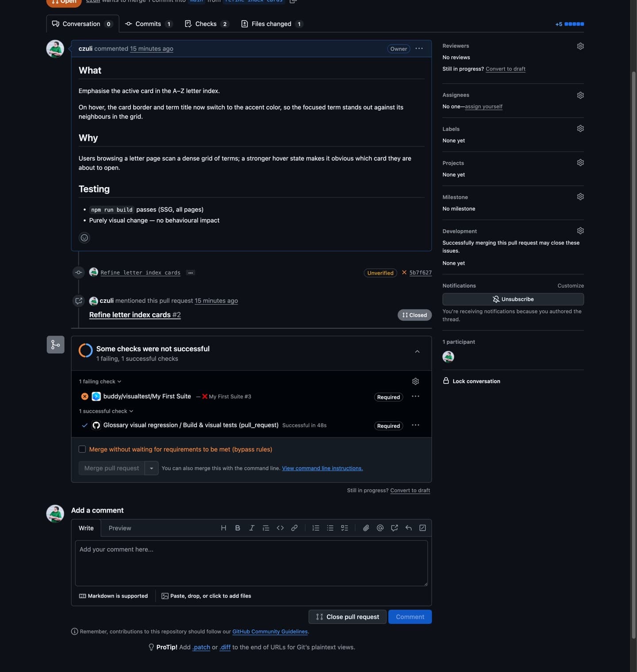Click assign yourself link
This screenshot has width=637, height=672.
pos(484,106)
